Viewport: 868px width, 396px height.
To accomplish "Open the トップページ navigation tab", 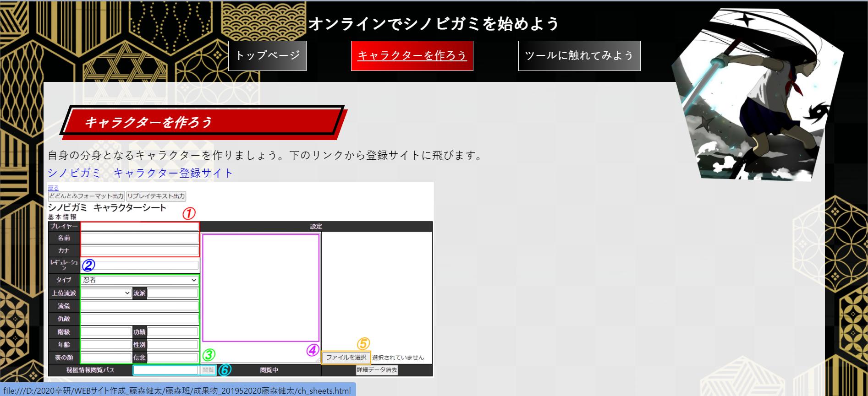I will [267, 56].
